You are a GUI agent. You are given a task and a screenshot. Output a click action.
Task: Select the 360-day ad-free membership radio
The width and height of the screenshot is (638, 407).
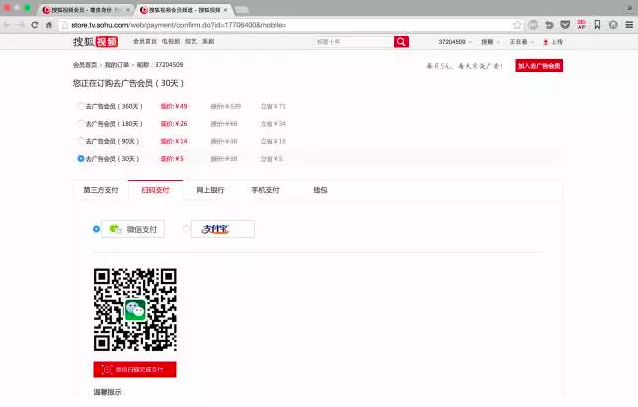(81, 106)
